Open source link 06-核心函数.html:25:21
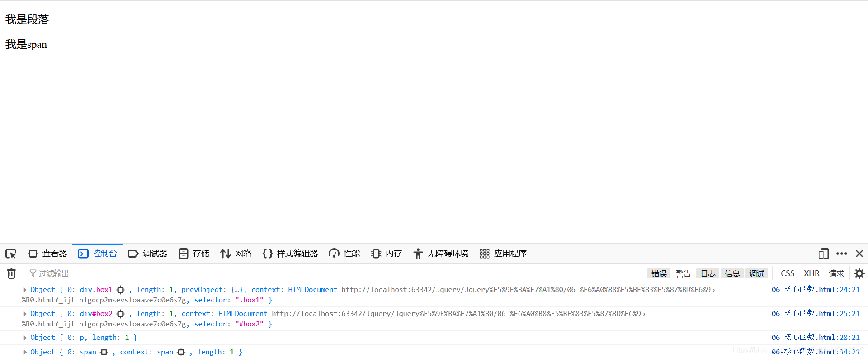Viewport: 868px width, 358px height. tap(816, 313)
